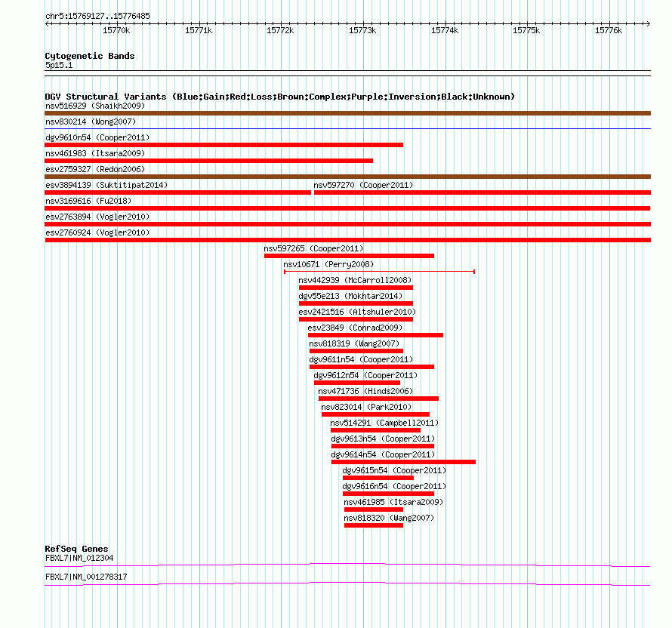Click the esv2759327 (Redon2006) label

coord(95,169)
